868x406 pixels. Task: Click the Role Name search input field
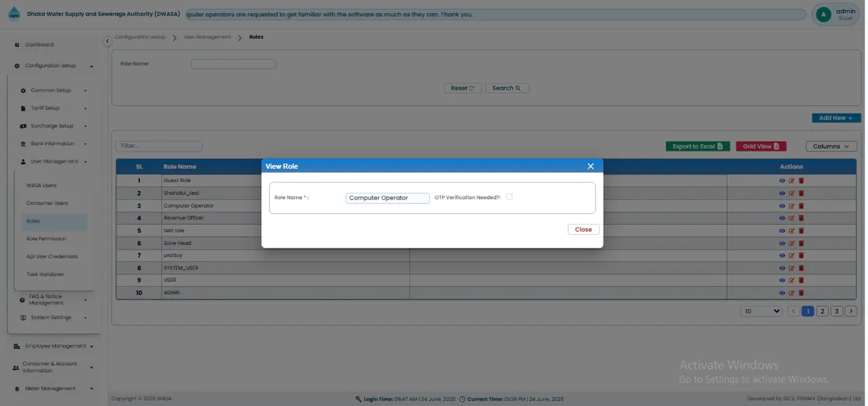tap(233, 64)
